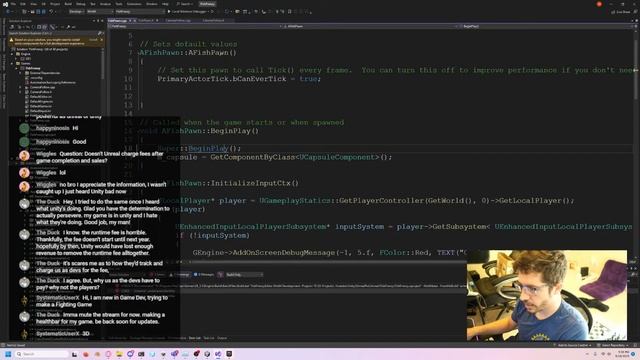The width and height of the screenshot is (640, 360).
Task: Close the Solution Explorer panel
Action: [102, 20]
